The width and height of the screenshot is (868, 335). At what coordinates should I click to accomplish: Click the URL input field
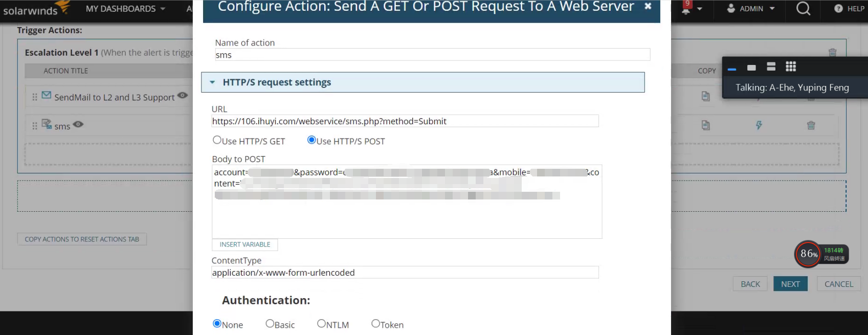pos(405,121)
